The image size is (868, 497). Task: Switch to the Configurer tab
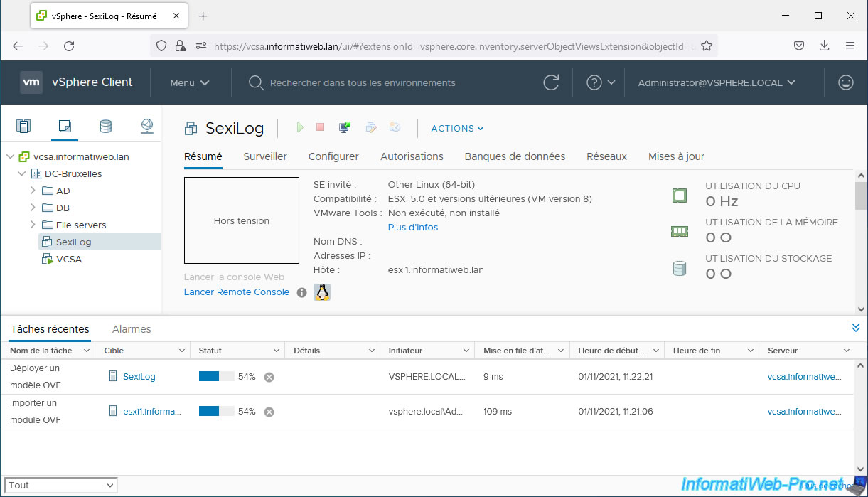pos(333,156)
